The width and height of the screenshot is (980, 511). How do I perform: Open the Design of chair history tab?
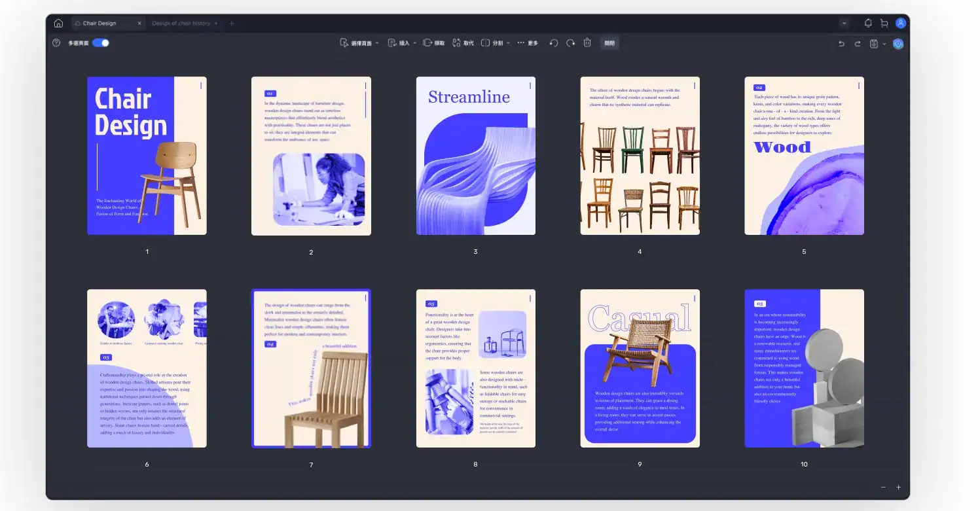(181, 24)
